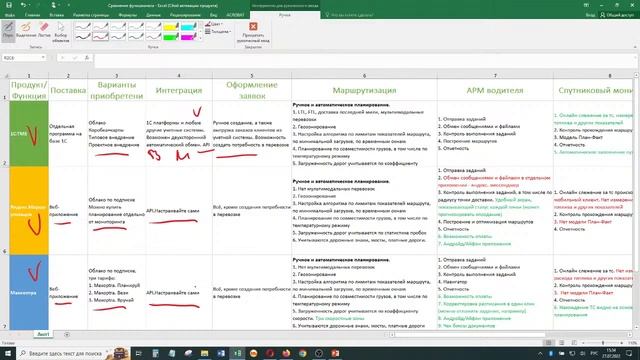Select the Перо pen tool
This screenshot has width=640, height=360.
(8, 31)
